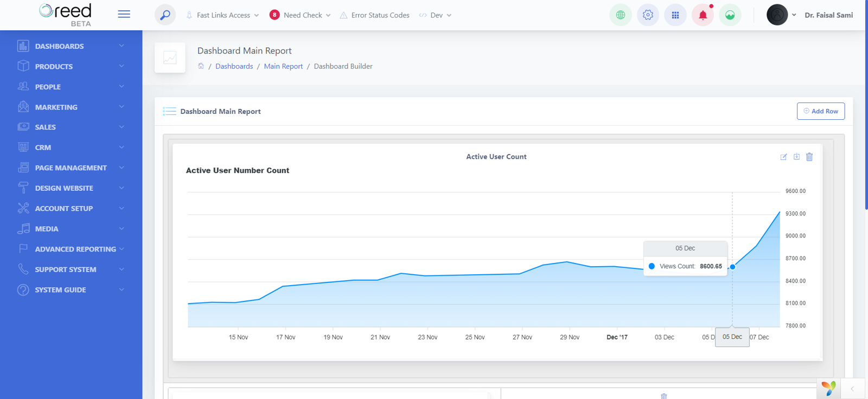Viewport: 868px width, 399px height.
Task: Click the chart thumbnail beside page title
Action: (170, 57)
